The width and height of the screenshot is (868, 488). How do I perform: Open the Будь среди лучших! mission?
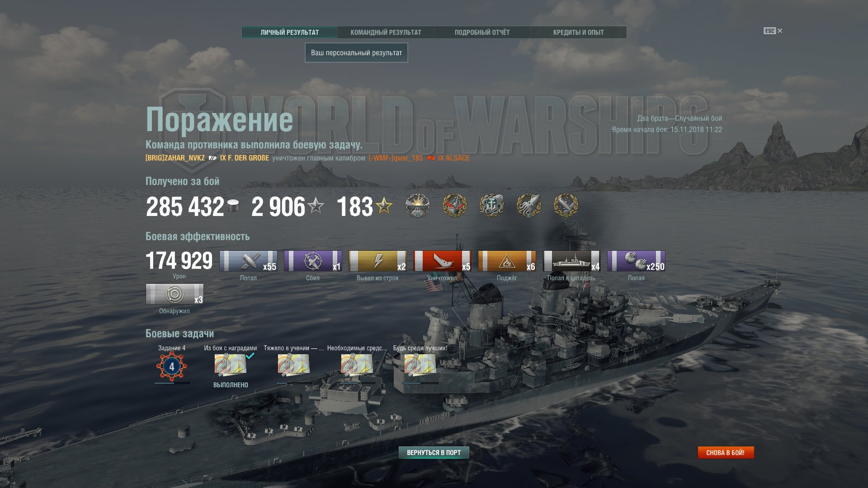pos(420,365)
